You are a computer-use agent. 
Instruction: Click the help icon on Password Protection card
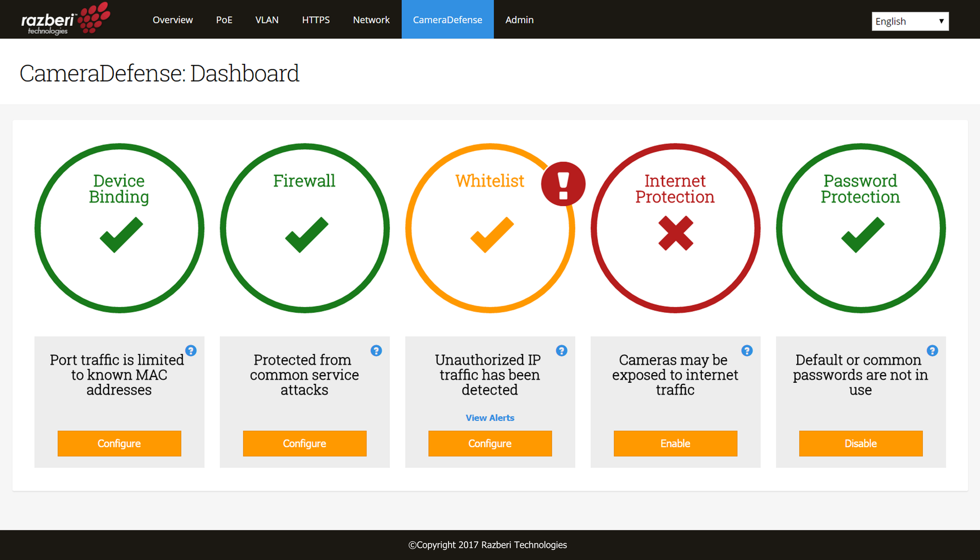(x=932, y=351)
